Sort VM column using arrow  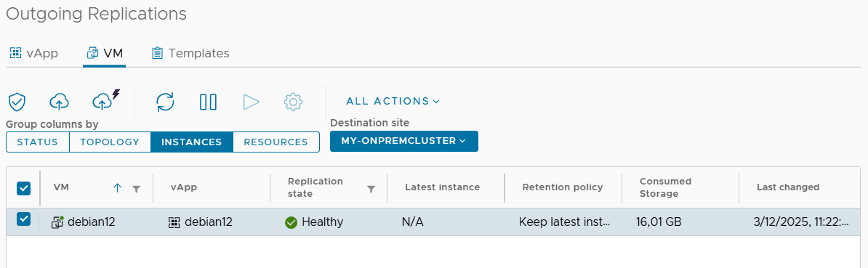(x=117, y=188)
